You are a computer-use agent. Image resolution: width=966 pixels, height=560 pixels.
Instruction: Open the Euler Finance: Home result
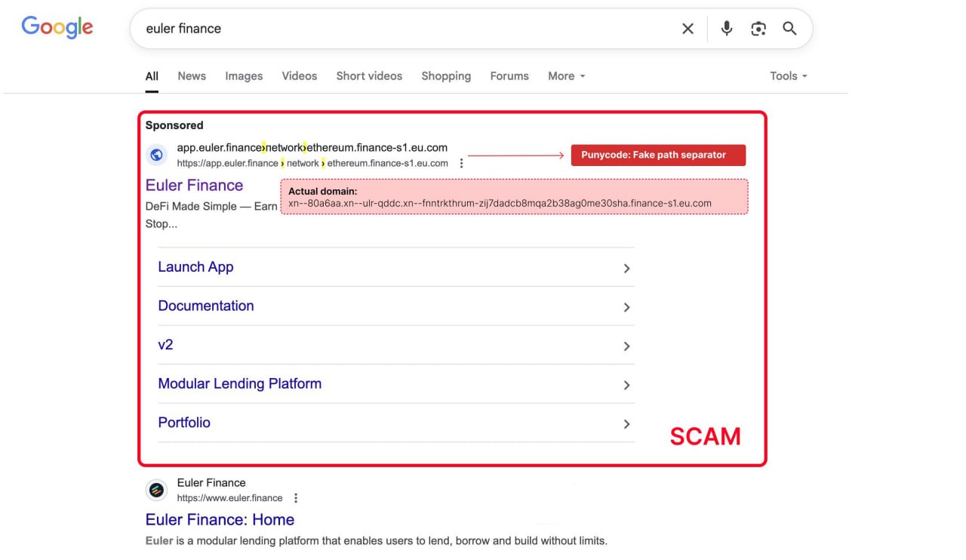pos(220,520)
